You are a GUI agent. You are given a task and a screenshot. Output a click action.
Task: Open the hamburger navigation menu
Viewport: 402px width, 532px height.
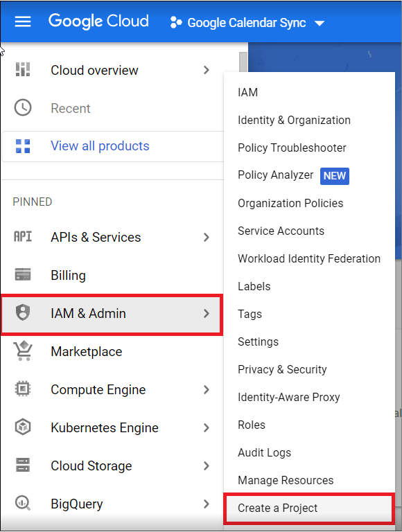23,21
